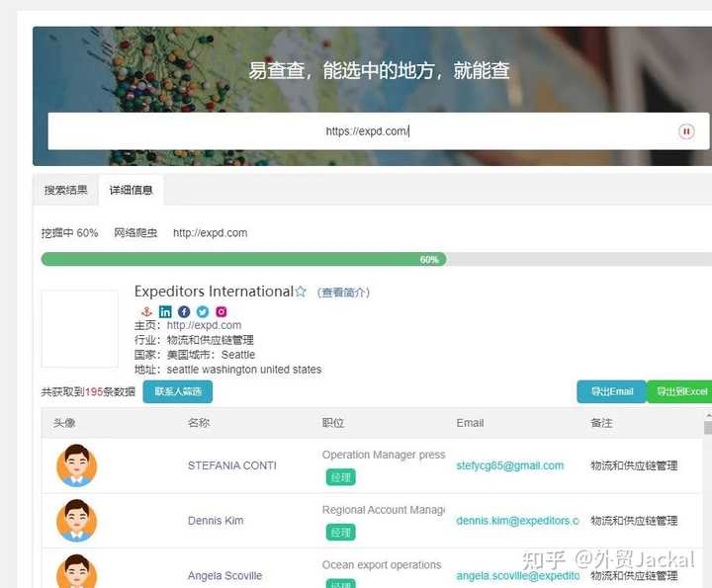Viewport: 712px width, 588px height.
Task: Click the Expeditors International company title
Action: [x=214, y=292]
